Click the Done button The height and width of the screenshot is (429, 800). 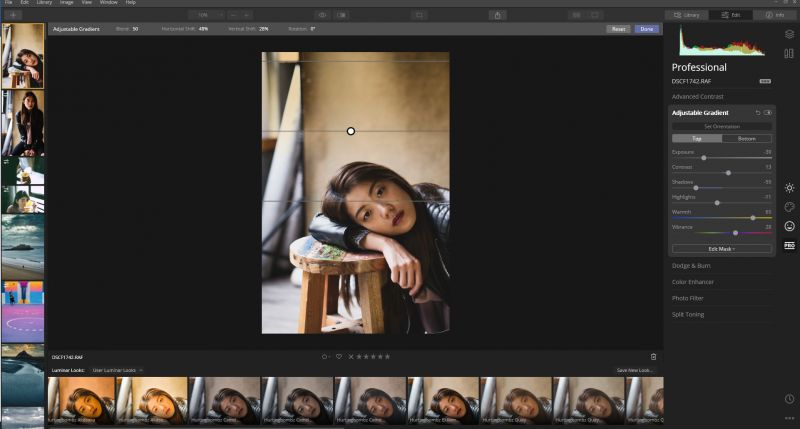click(646, 29)
